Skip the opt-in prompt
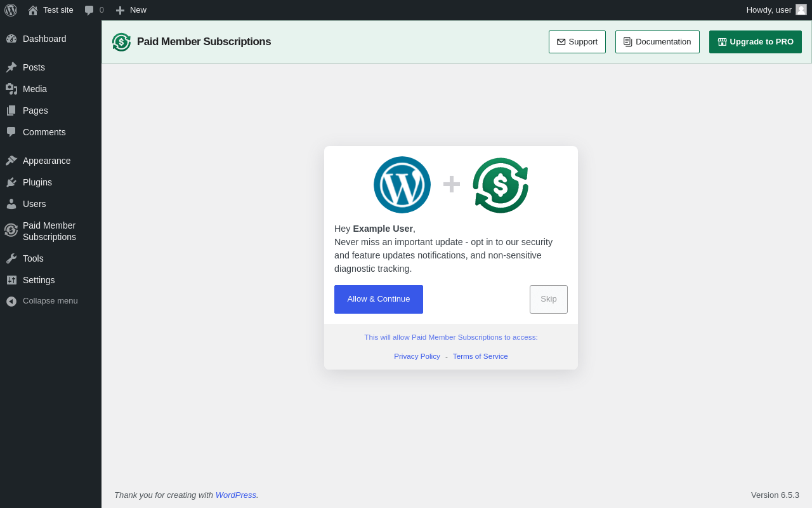Image resolution: width=812 pixels, height=508 pixels. click(x=549, y=299)
